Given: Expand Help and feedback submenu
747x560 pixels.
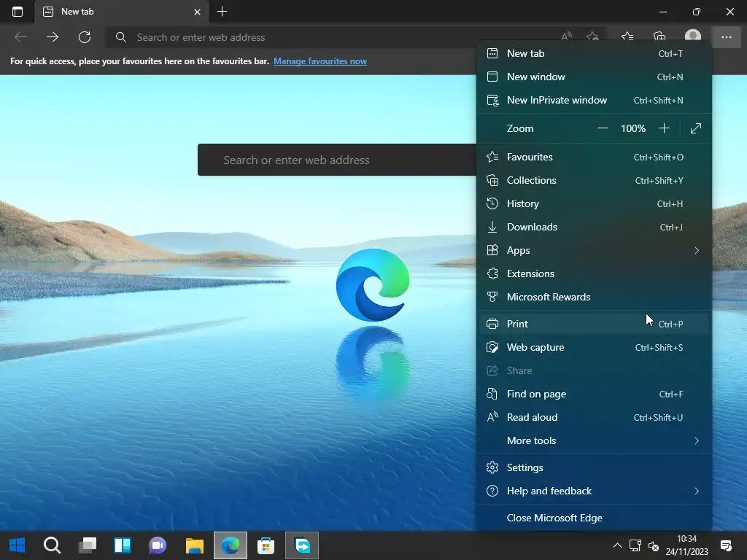Looking at the screenshot, I should (x=594, y=491).
